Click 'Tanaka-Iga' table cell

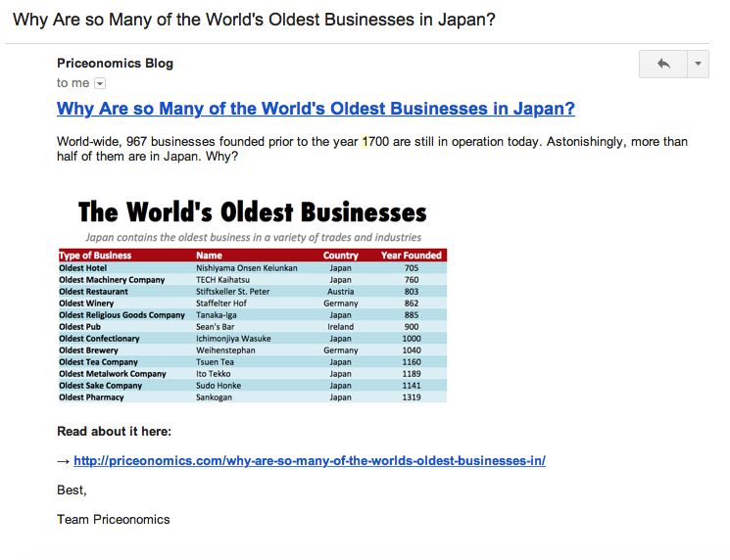coord(216,315)
